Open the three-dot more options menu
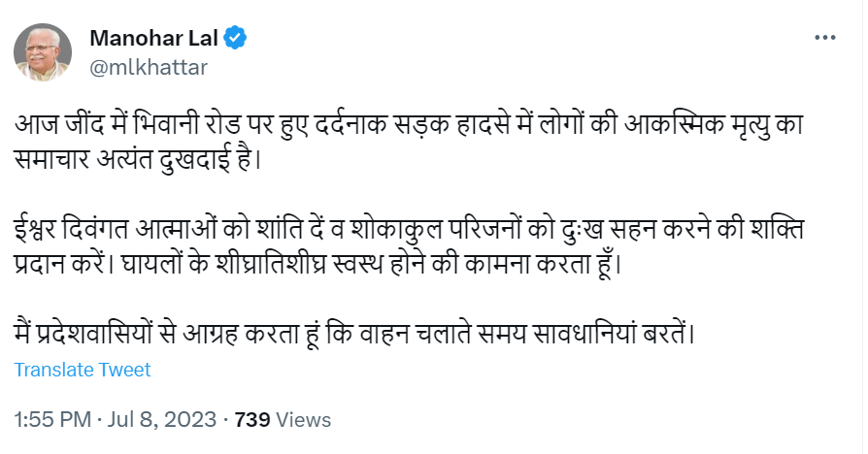Screen dimensions: 868x454 (823, 38)
